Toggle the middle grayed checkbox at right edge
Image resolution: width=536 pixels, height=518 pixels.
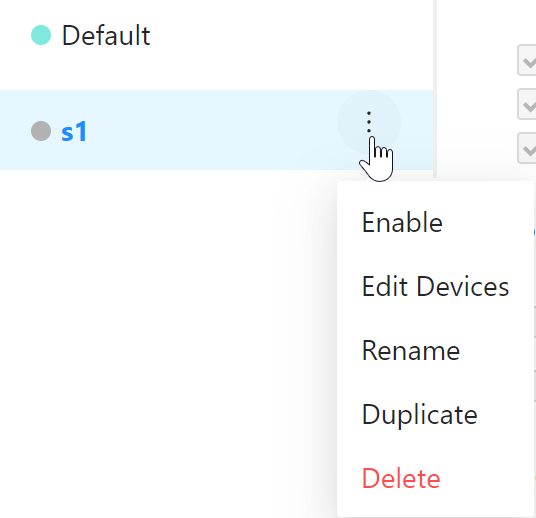tap(527, 104)
